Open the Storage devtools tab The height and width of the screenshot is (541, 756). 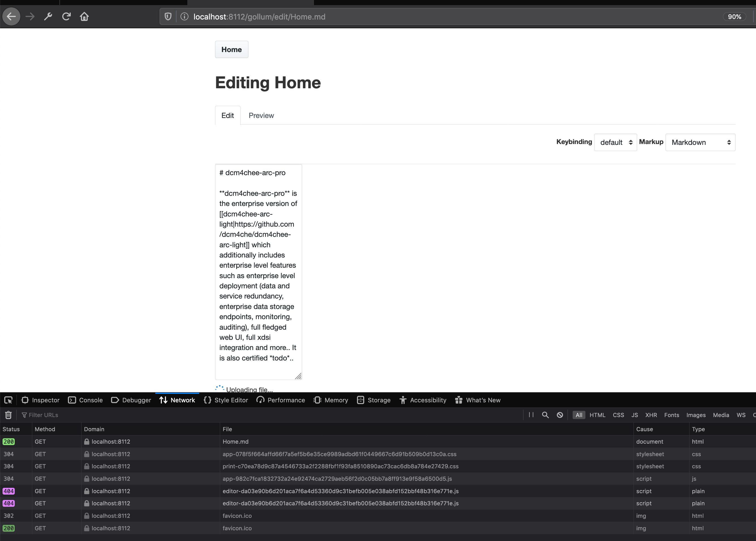pyautogui.click(x=373, y=400)
